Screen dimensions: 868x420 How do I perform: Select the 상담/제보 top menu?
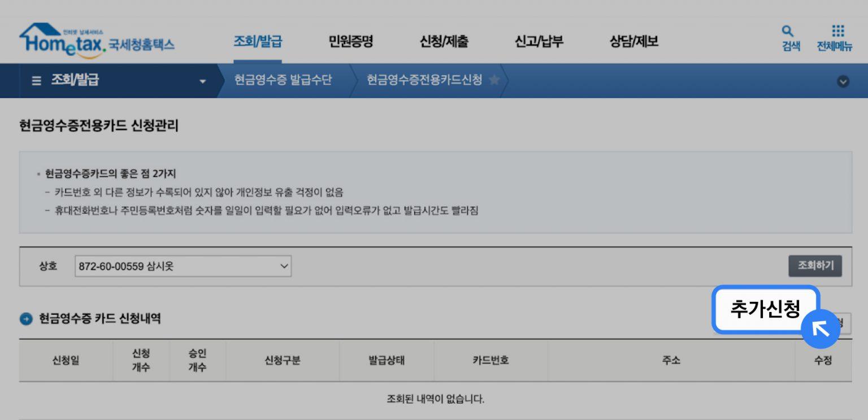(x=633, y=41)
